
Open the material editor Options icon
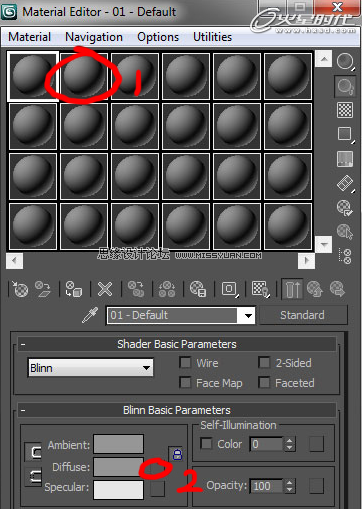pyautogui.click(x=345, y=208)
